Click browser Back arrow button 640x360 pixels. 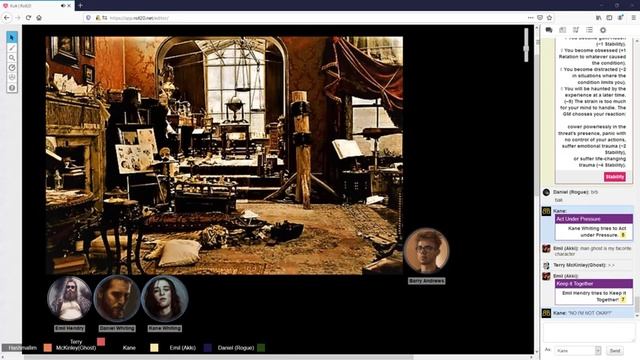[x=7, y=18]
